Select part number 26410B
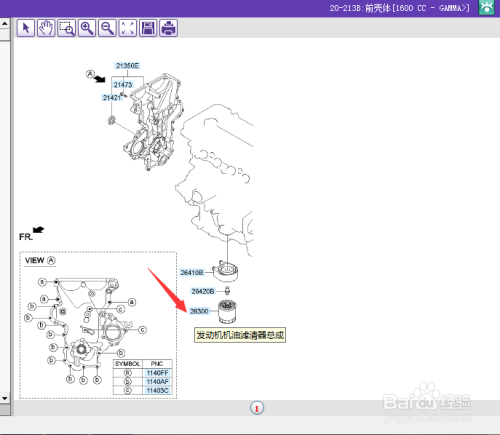Viewport: 500px width, 435px height. [192, 273]
